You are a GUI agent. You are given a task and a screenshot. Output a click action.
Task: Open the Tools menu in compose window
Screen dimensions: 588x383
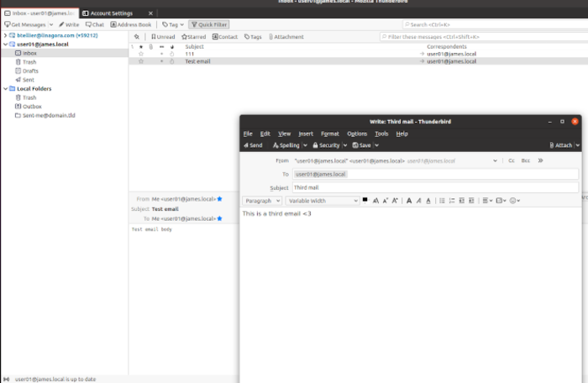click(x=381, y=134)
